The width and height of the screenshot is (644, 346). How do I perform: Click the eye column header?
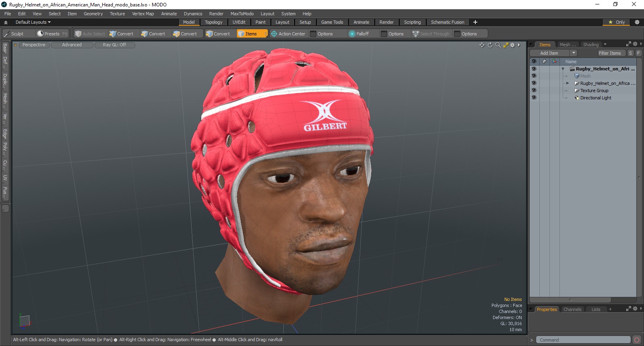[x=534, y=61]
